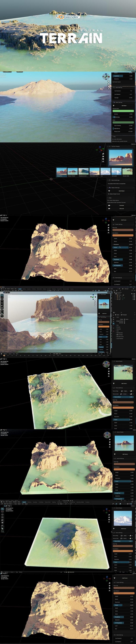Screen dimensions: 136x644
Task: Toggle camera view in the misty blue lake viewport
Action: [x=109, y=86]
